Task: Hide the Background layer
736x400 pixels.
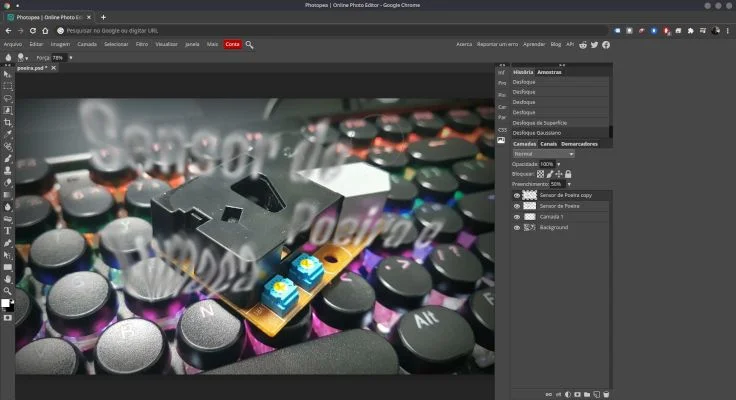Action: [517, 228]
